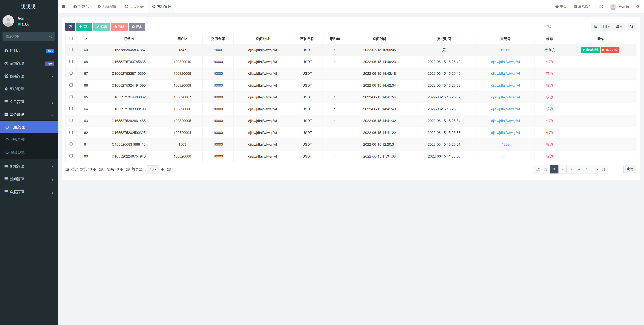
Task: Tick the checkbox for row Id 65
Action: coord(71,97)
